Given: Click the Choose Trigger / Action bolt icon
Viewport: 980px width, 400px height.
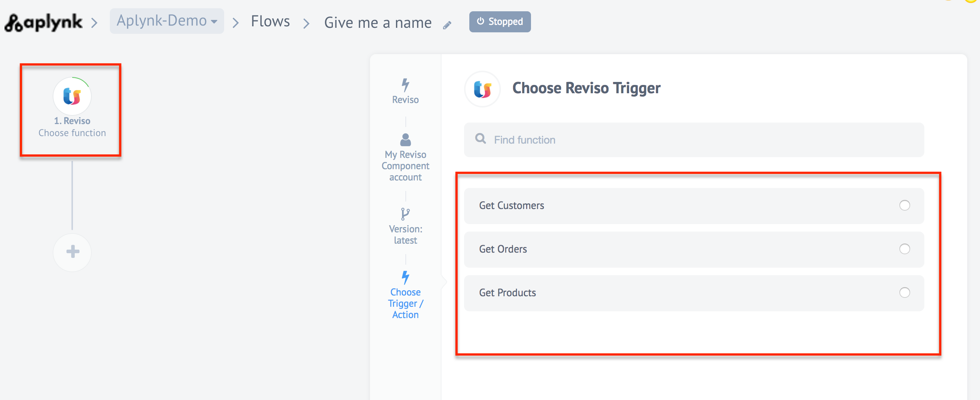Looking at the screenshot, I should click(x=405, y=277).
